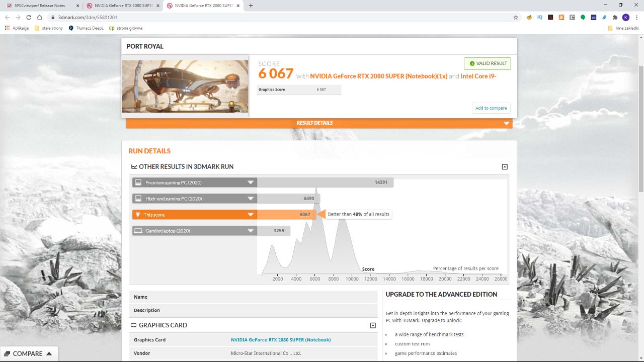Click the PORT ROYAL title
Image resolution: width=644 pixels, height=362 pixels.
145,46
